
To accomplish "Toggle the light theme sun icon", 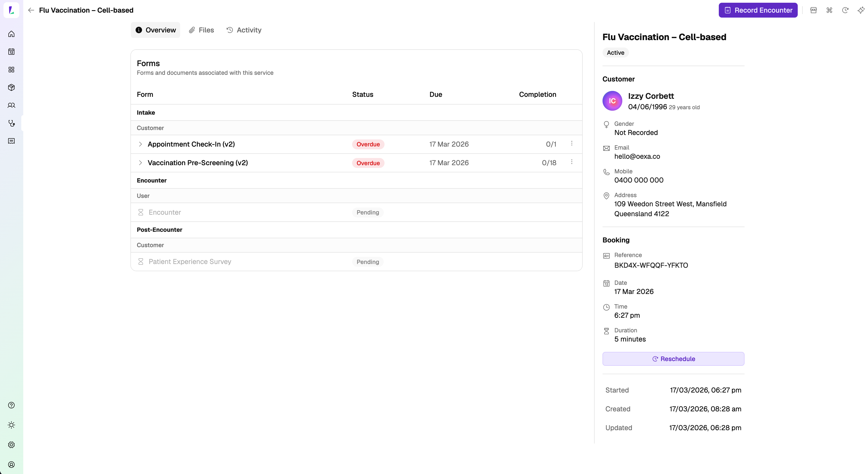I will coord(11,425).
